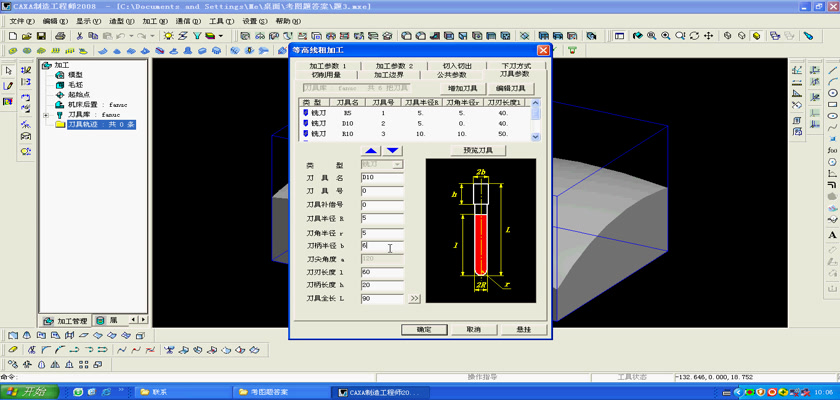Click the 刀具补偿号 input field
Screen dimensions: 840x400
(382, 205)
